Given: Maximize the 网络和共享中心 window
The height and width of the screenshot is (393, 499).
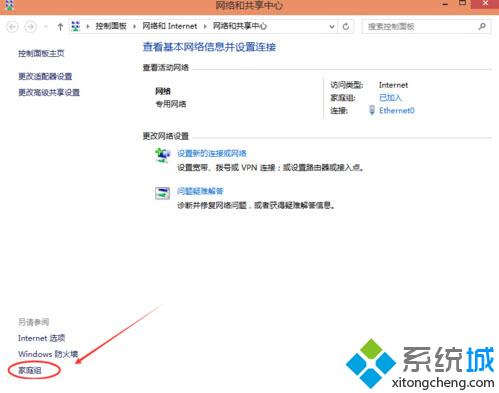Looking at the screenshot, I should 462,3.
